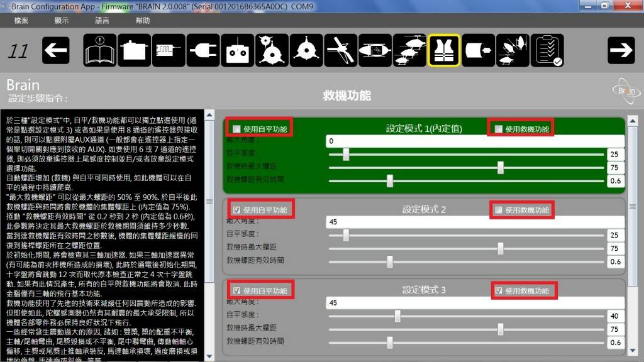This screenshot has width=644, height=362.
Task: Go to the previous setup step arrow
Action: (x=55, y=50)
